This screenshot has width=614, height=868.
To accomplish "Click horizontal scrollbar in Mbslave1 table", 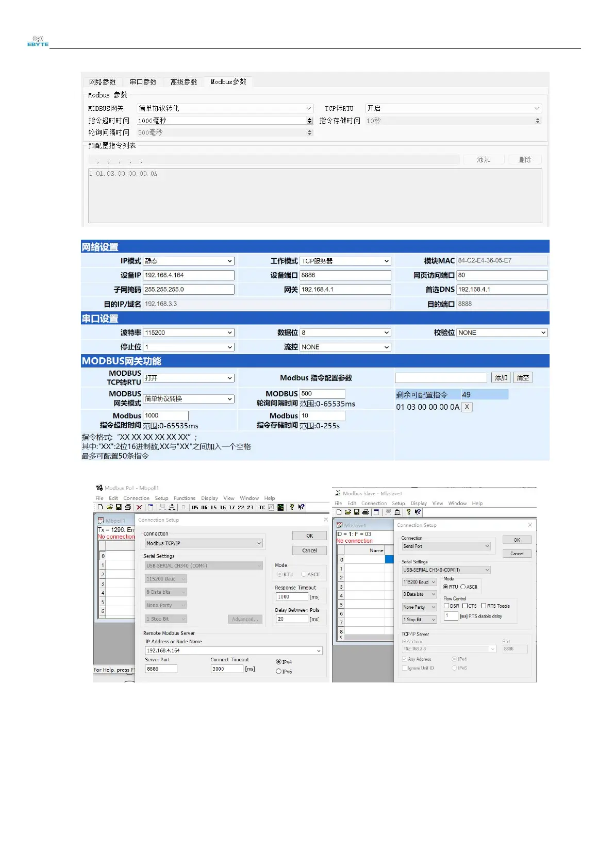I will pyautogui.click(x=363, y=637).
